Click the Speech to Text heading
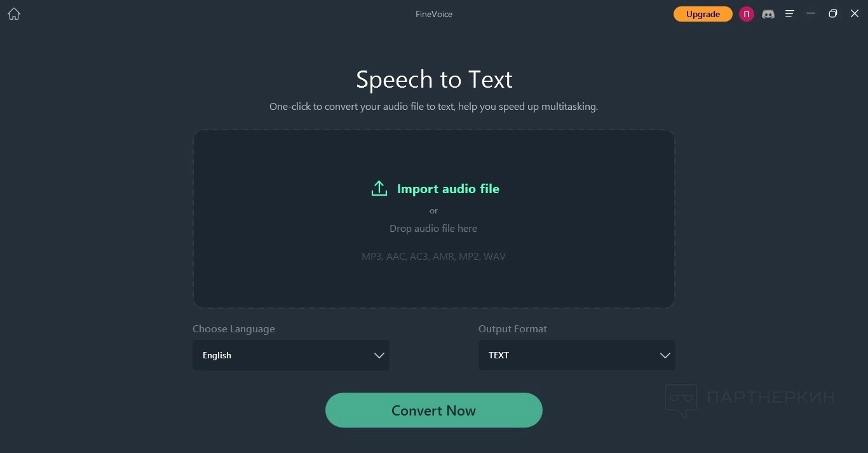Image resolution: width=868 pixels, height=453 pixels. 434,79
